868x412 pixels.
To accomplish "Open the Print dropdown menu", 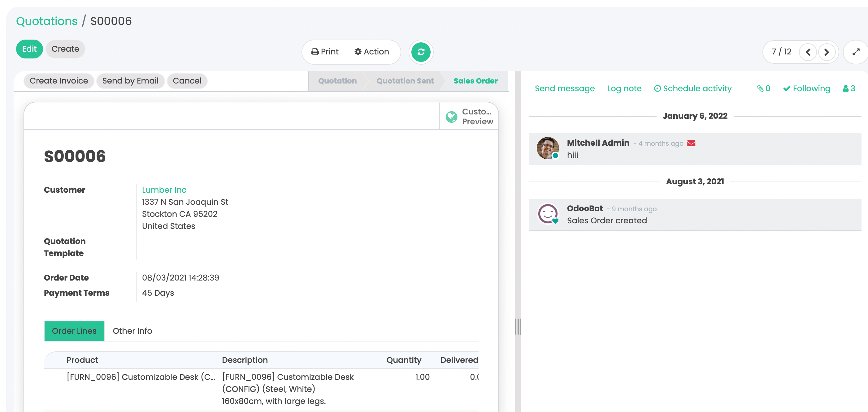I will coord(325,52).
